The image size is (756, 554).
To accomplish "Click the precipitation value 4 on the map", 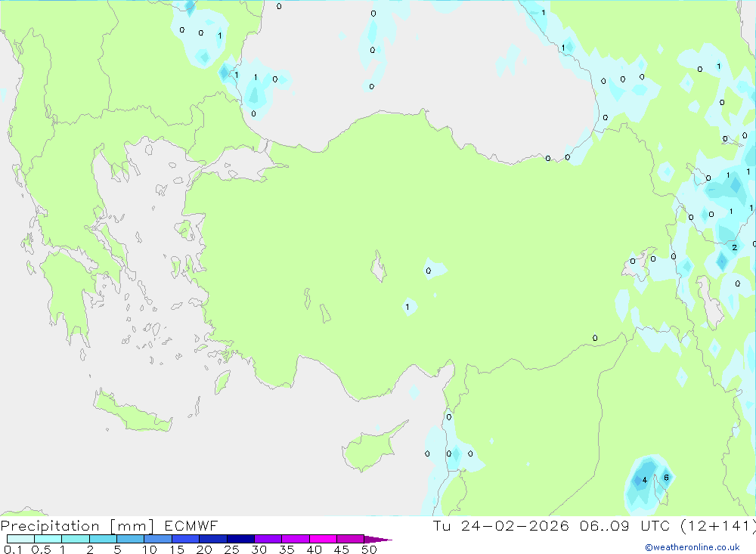I will (645, 480).
